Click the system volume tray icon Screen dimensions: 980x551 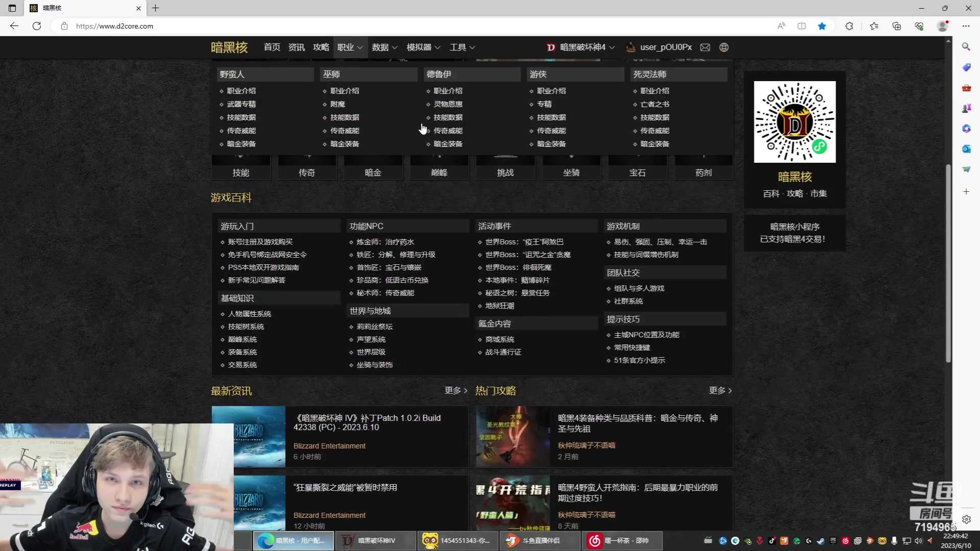[x=918, y=541]
